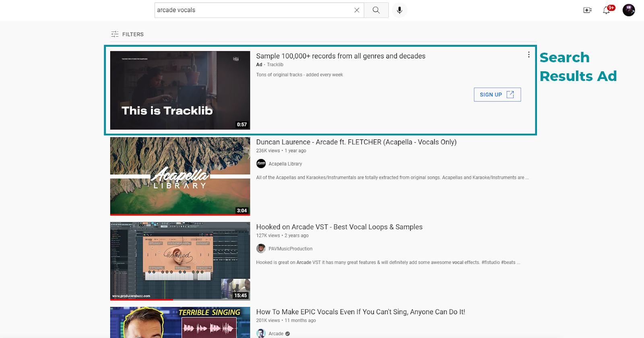The image size is (644, 338).
Task: Click the PAVMusicProduction channel avatar
Action: pos(261,249)
